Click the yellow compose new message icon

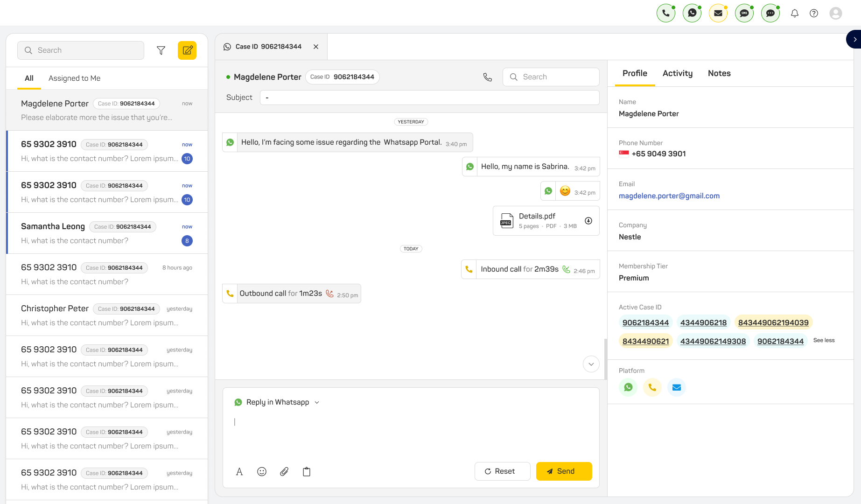(187, 50)
